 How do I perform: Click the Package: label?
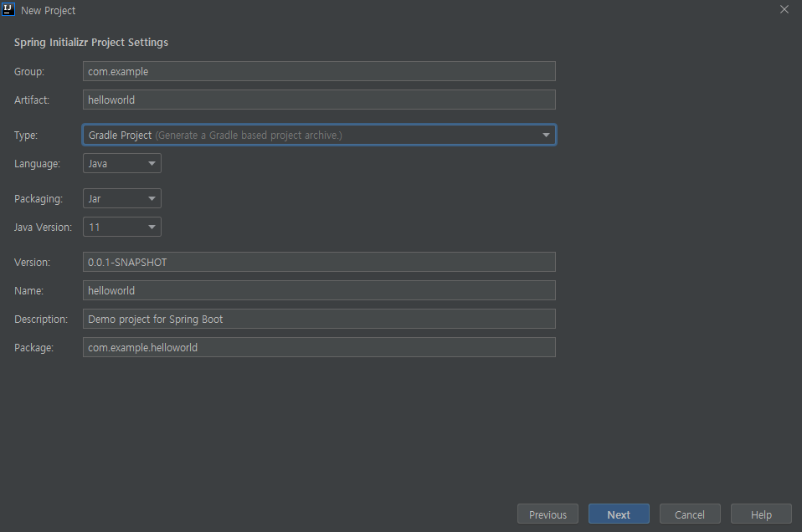pos(33,348)
